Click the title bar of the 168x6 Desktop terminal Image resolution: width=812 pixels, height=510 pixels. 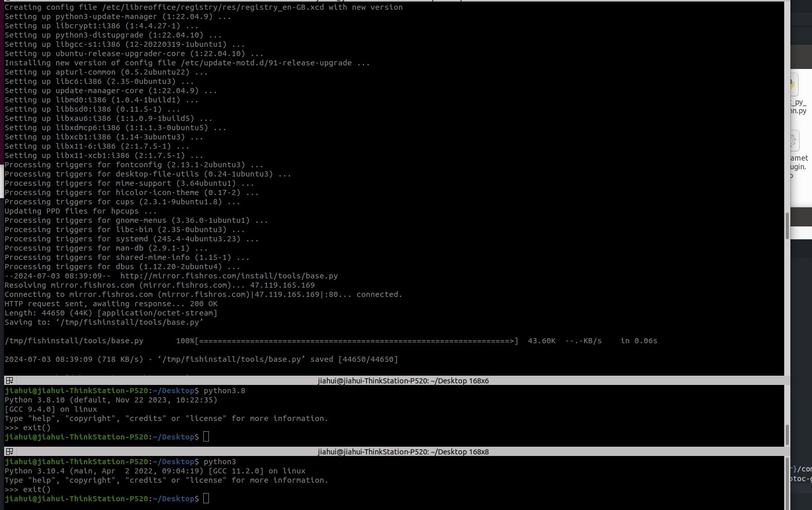pyautogui.click(x=403, y=381)
